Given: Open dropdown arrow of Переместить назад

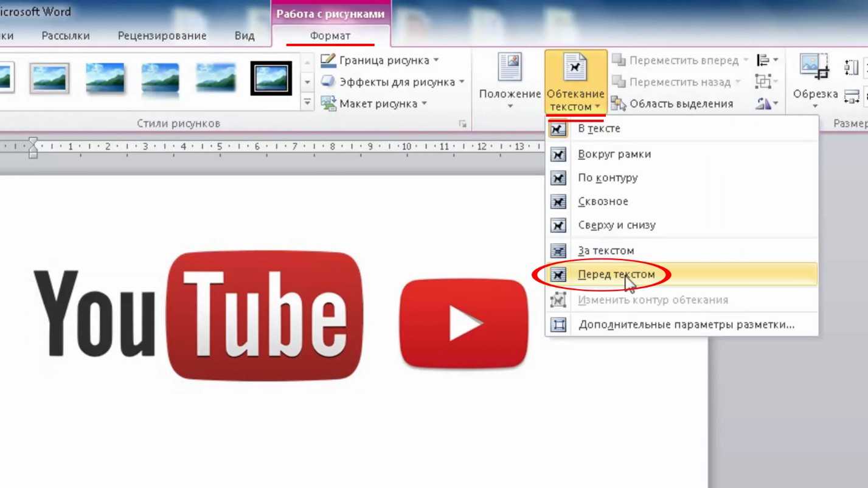Looking at the screenshot, I should pyautogui.click(x=738, y=82).
